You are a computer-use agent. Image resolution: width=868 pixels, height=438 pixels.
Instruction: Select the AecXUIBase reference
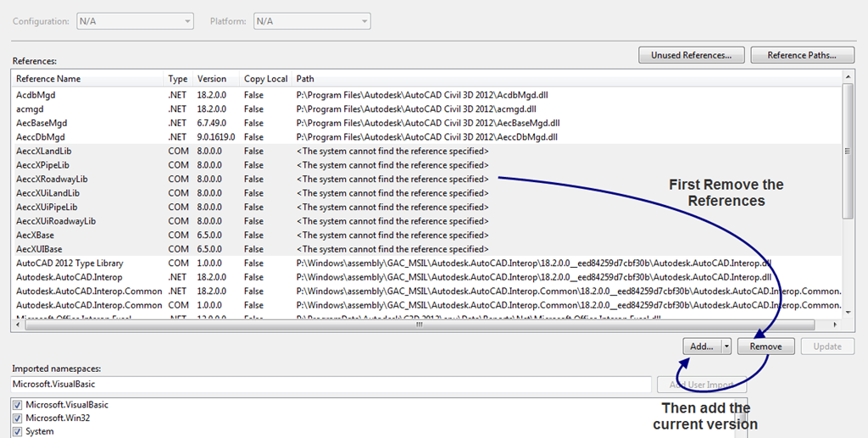(426, 249)
